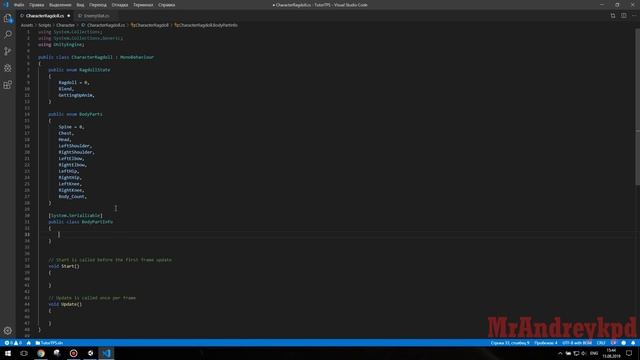The image size is (640, 360).
Task: Click the 'RagdollState' enum name
Action: [x=95, y=70]
